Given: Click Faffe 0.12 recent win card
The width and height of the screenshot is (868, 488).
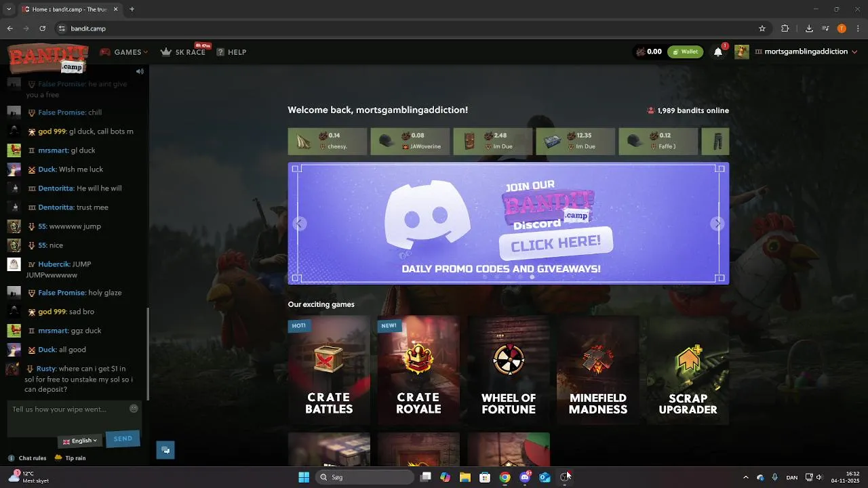Looking at the screenshot, I should point(658,141).
